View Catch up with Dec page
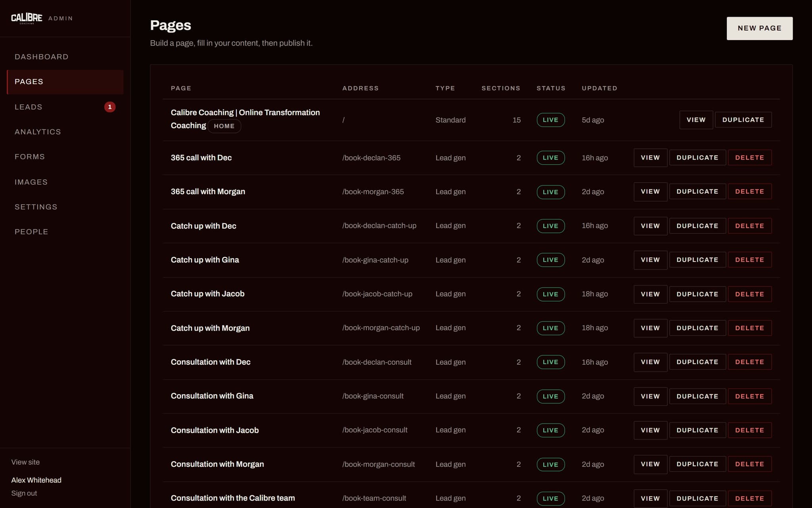Viewport: 812px width, 508px height. [650, 226]
